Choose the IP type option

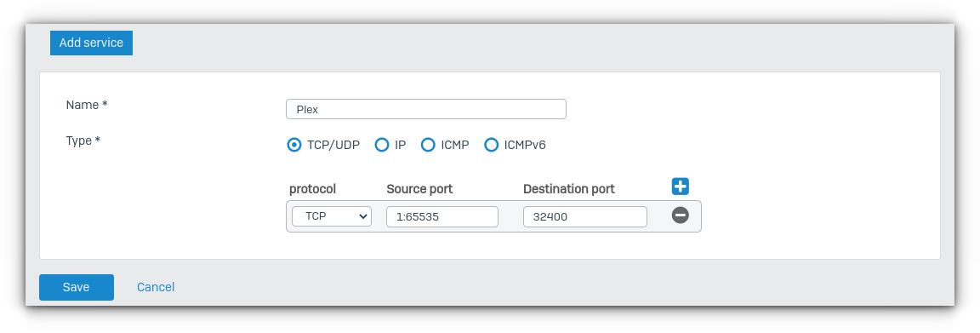point(381,146)
